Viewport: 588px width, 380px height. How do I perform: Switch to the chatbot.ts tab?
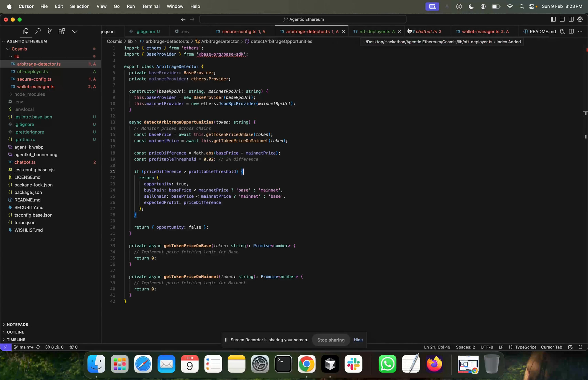(x=428, y=32)
